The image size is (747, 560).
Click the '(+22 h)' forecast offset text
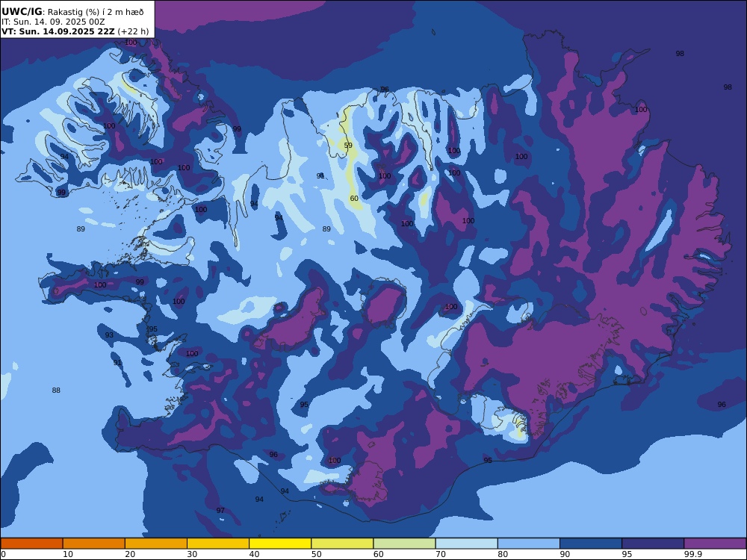click(x=134, y=31)
